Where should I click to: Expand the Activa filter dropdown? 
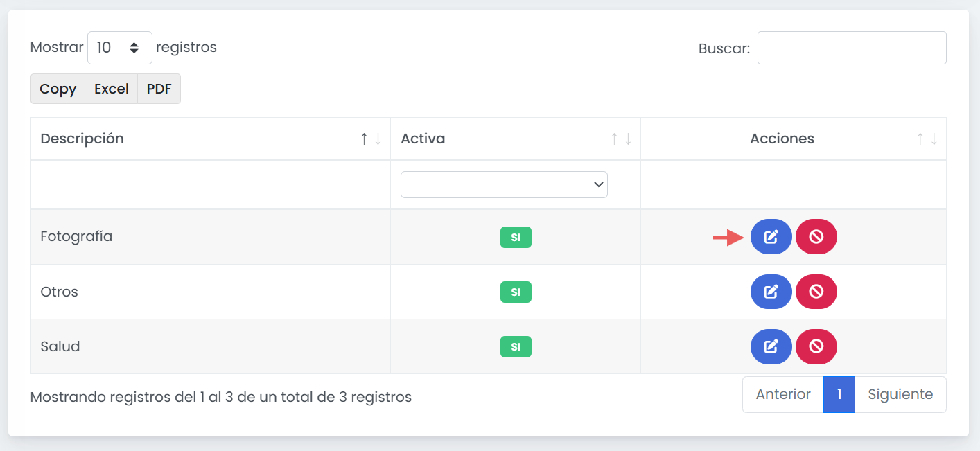tap(504, 184)
